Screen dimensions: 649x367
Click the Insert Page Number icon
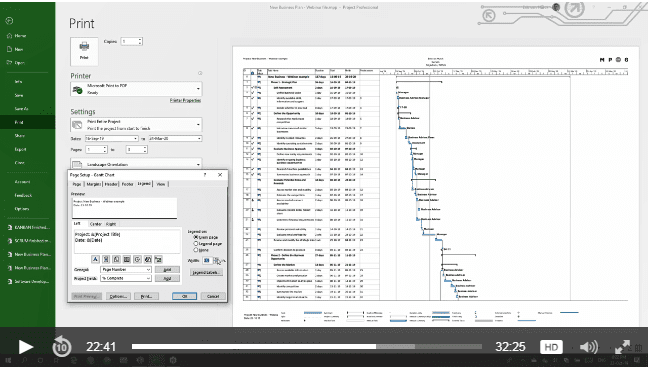pos(106,259)
